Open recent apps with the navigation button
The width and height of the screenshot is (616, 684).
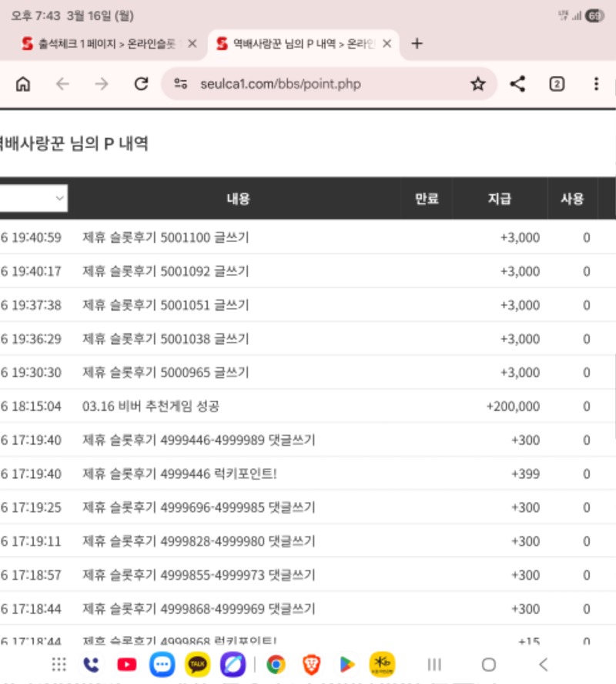coord(434,664)
